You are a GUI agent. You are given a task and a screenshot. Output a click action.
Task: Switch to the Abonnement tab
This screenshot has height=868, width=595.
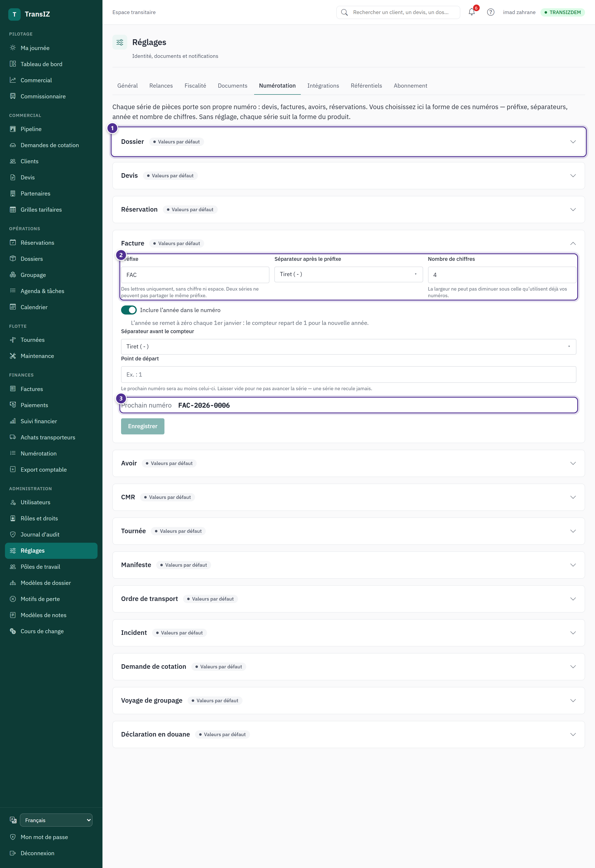pyautogui.click(x=410, y=86)
